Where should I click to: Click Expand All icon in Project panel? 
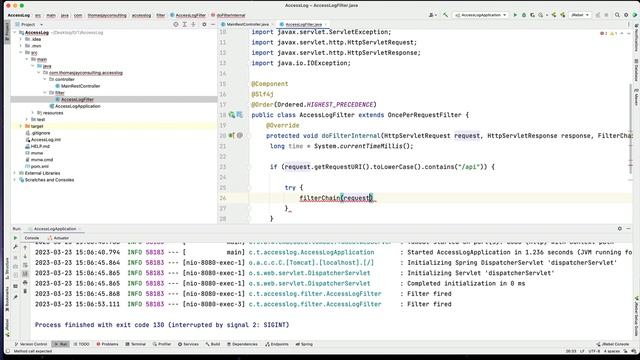[x=184, y=24]
